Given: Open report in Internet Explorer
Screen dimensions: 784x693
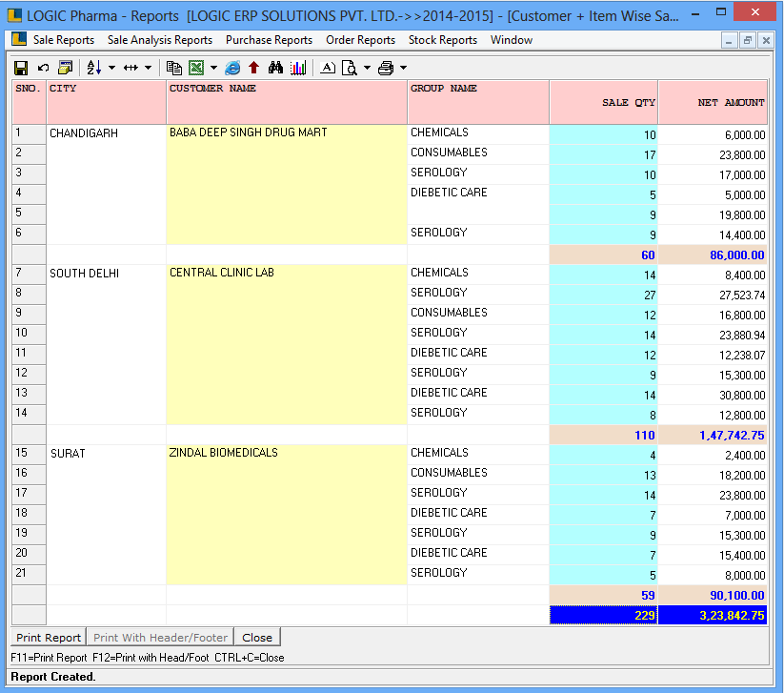Looking at the screenshot, I should (232, 68).
